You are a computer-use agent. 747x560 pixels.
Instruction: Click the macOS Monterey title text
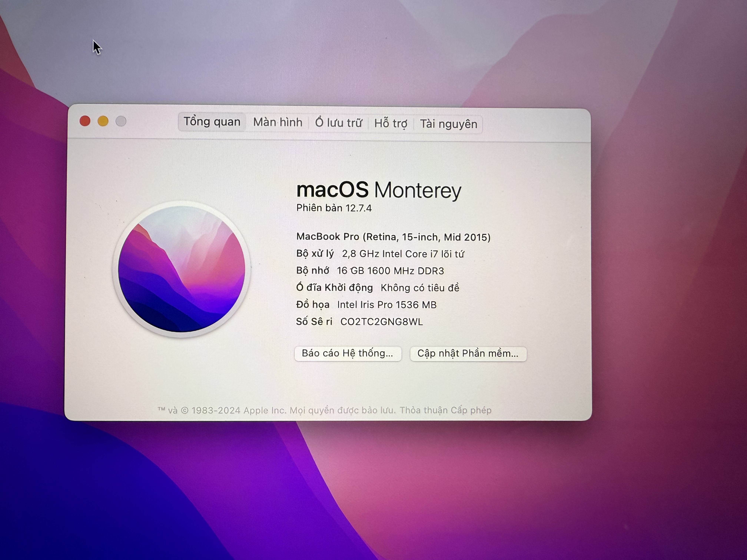click(379, 190)
